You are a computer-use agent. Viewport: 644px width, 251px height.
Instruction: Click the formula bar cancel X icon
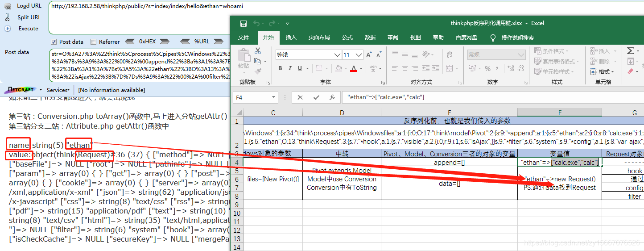tap(300, 97)
